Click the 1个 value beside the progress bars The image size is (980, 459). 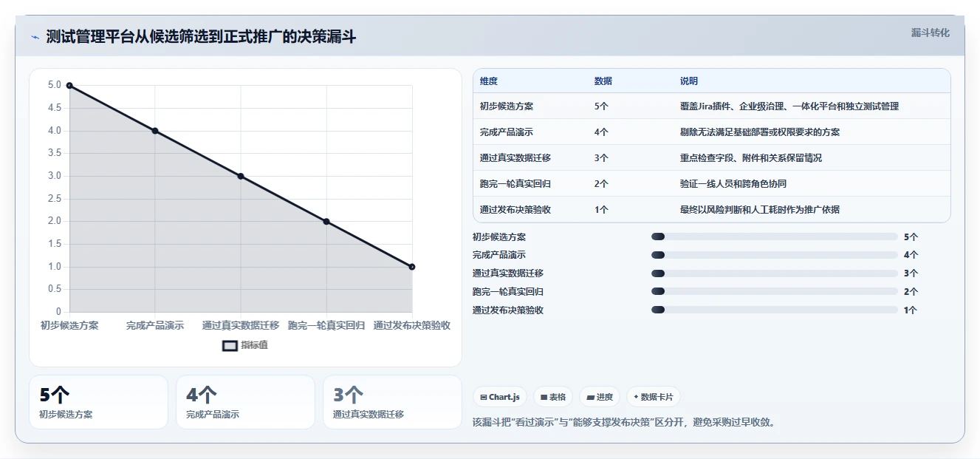coord(911,310)
